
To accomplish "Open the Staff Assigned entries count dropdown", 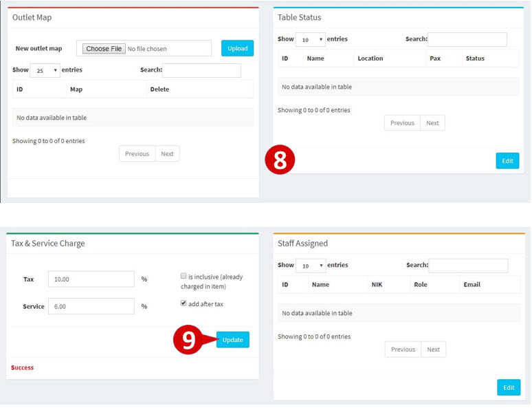I will pos(311,266).
